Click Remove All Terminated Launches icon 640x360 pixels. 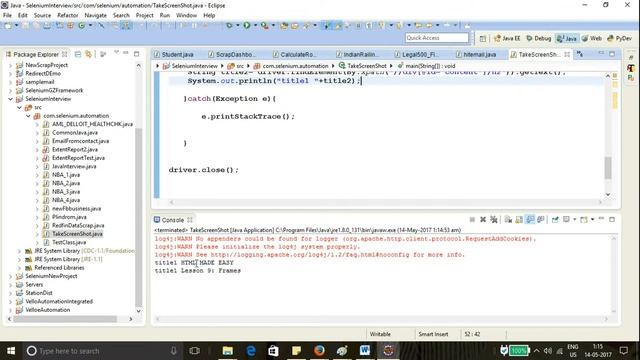(x=494, y=220)
